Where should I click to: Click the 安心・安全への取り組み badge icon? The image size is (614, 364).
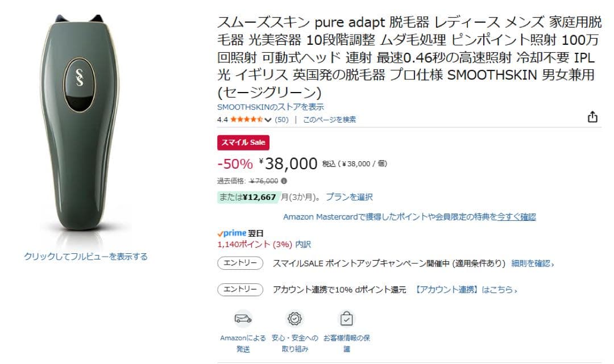294,319
